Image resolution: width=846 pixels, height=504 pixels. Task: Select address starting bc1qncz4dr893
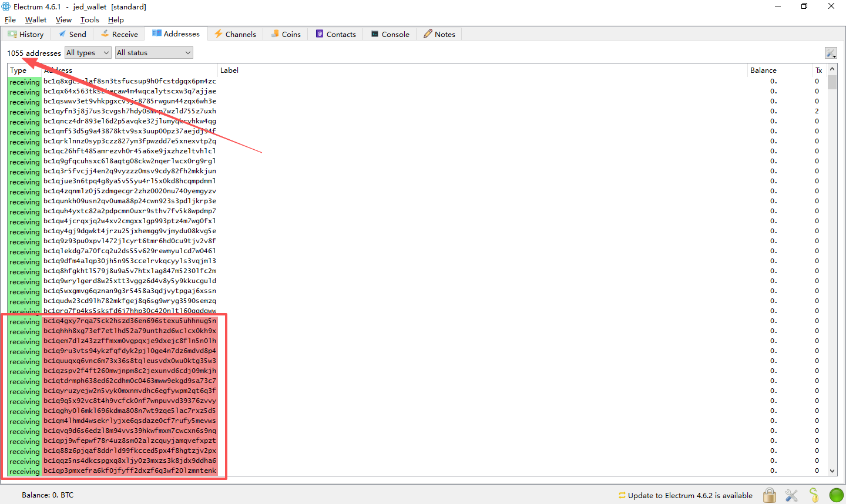(x=130, y=121)
